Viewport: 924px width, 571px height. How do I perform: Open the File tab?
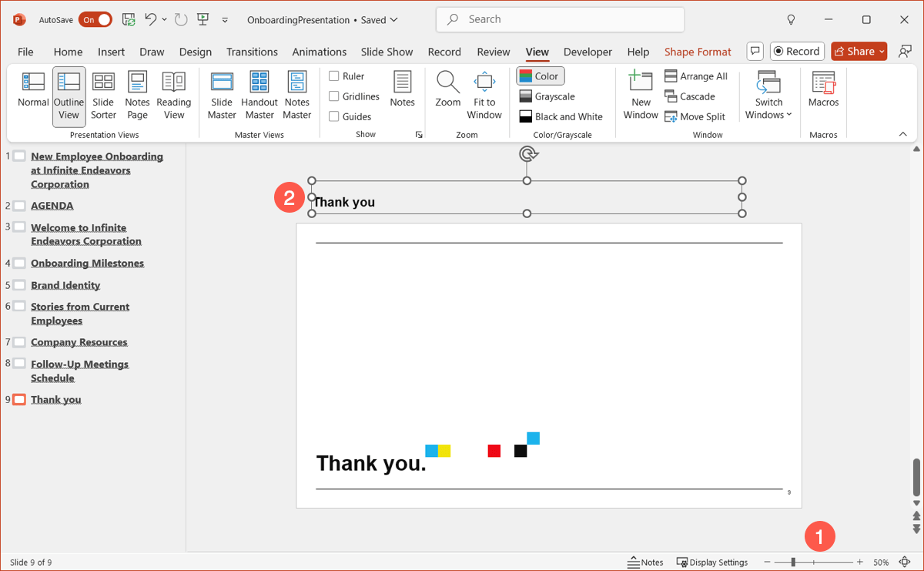coord(25,52)
